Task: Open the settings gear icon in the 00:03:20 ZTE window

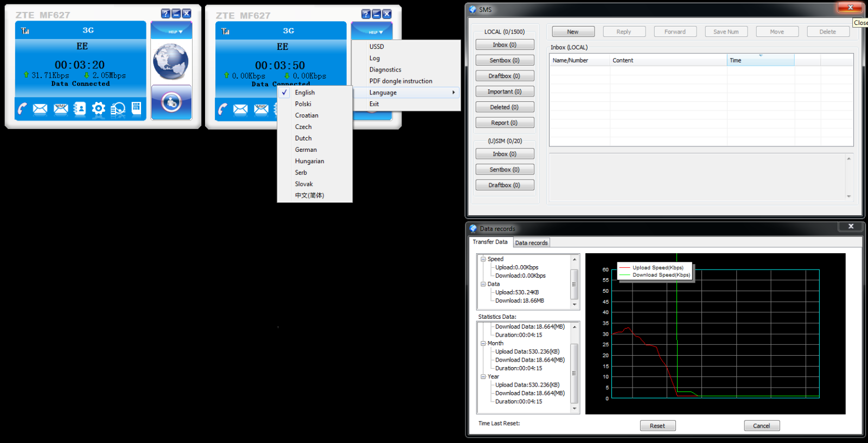Action: [98, 109]
